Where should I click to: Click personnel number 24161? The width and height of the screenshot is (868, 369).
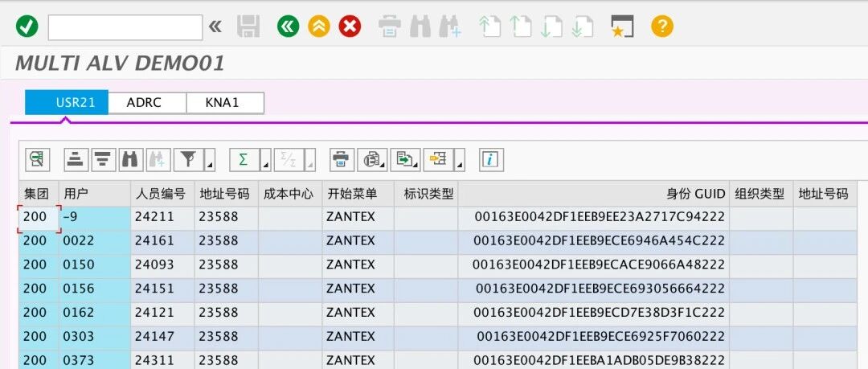(x=162, y=241)
